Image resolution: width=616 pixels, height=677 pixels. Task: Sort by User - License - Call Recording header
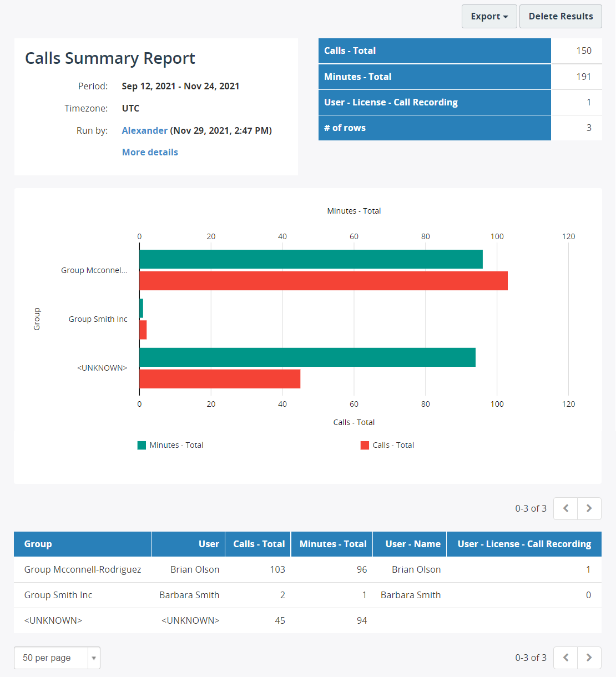pos(524,544)
